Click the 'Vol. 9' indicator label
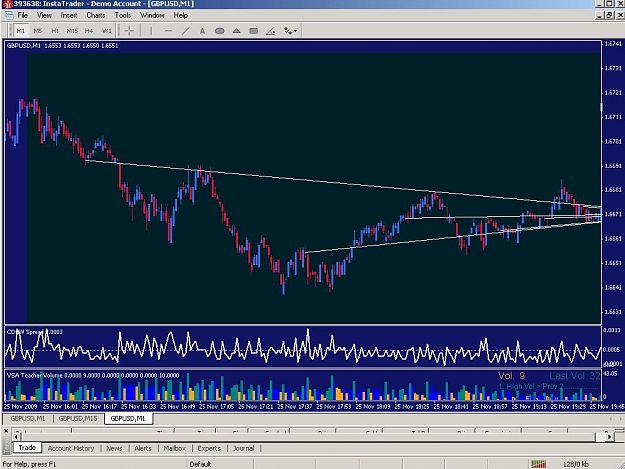The width and height of the screenshot is (625, 469). (x=511, y=376)
